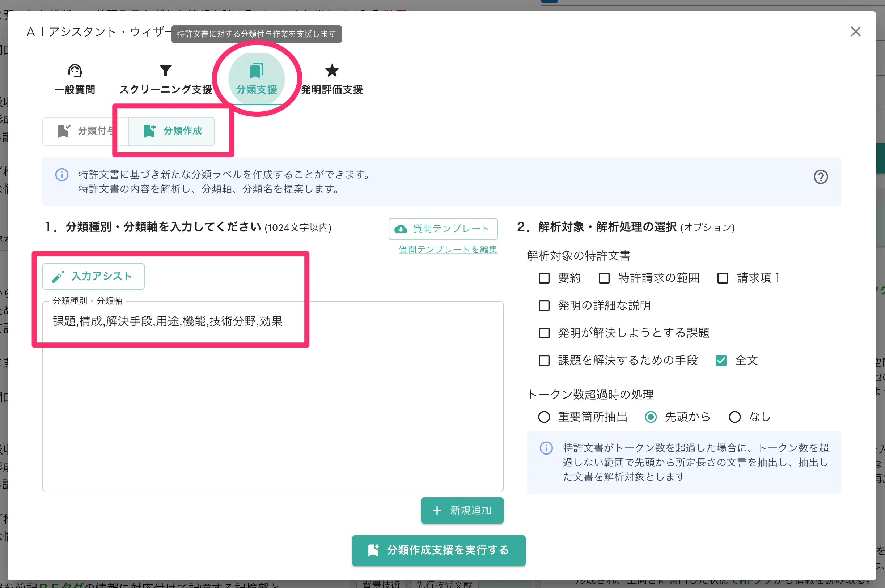Click the 新規追加 button
Screen dimensions: 885x588
pos(462,510)
